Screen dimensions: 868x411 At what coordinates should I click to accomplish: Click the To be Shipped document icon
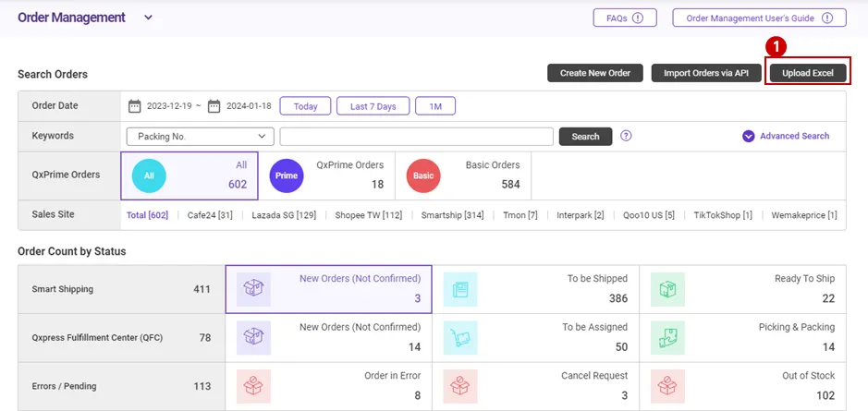coord(460,289)
